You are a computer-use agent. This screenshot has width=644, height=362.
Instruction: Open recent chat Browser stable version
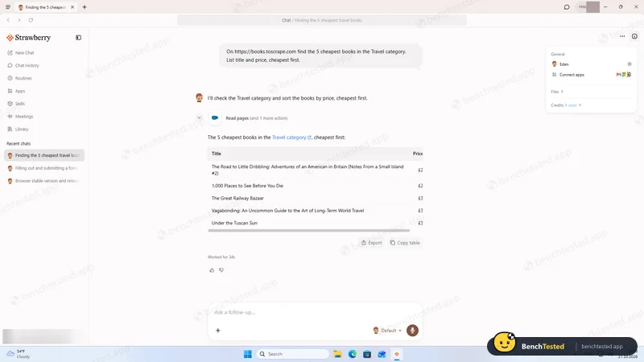coord(44,181)
